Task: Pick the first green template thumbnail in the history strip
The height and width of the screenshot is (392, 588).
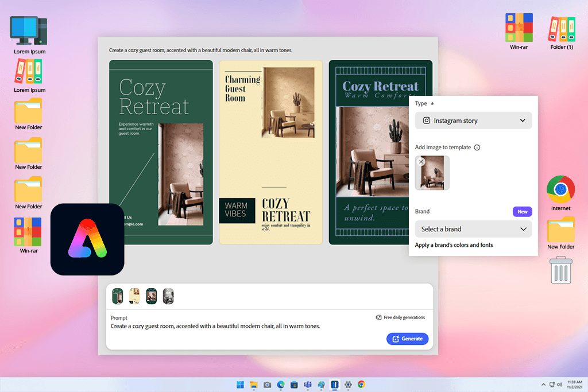Action: [x=118, y=296]
